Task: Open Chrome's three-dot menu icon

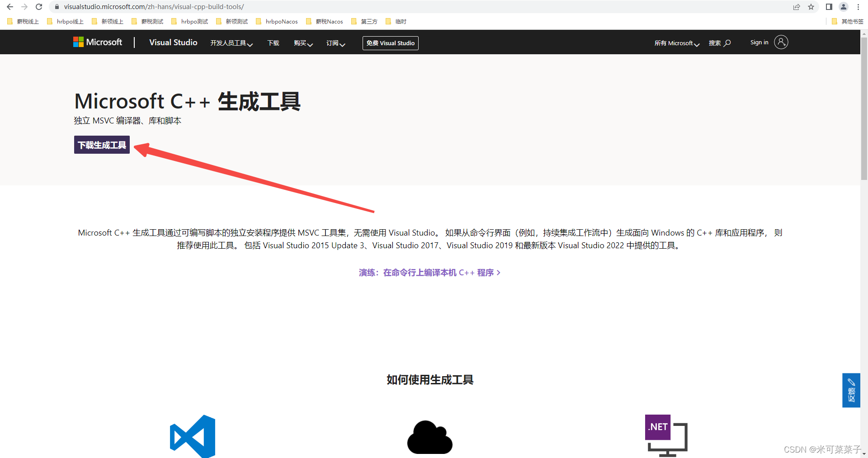Action: 858,7
